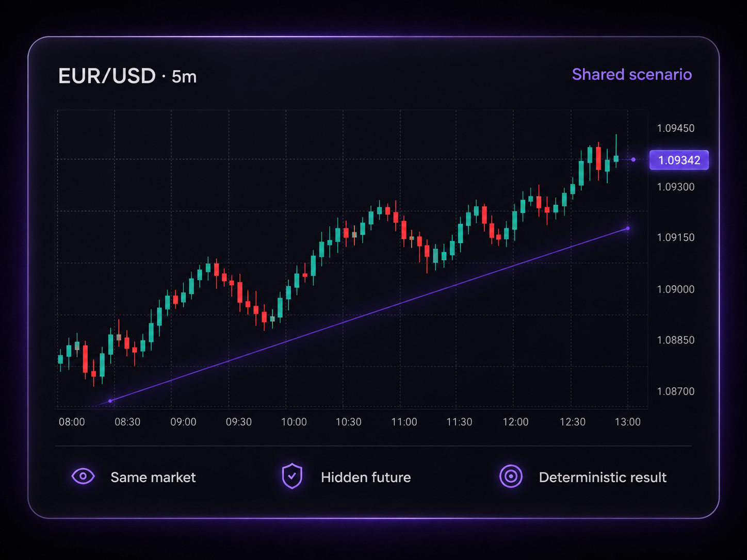Click the Deterministic result label
Screen dimensions: 747x560
pyautogui.click(x=603, y=477)
